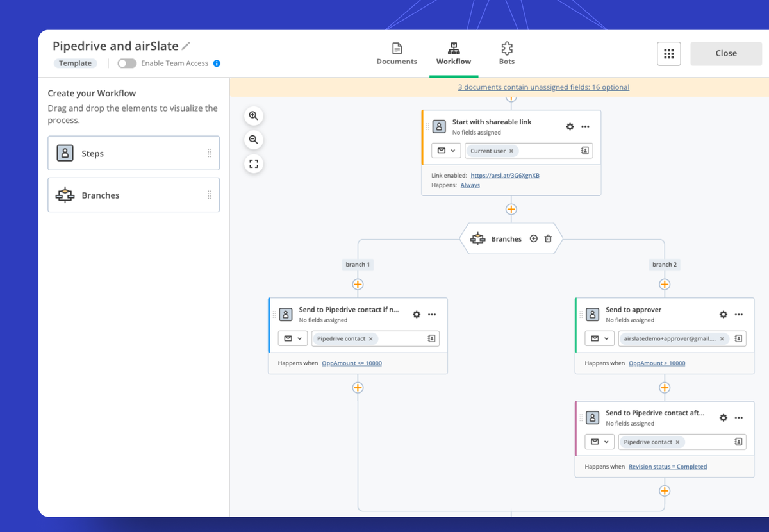
Task: Click the Always condition link
Action: [x=470, y=185]
